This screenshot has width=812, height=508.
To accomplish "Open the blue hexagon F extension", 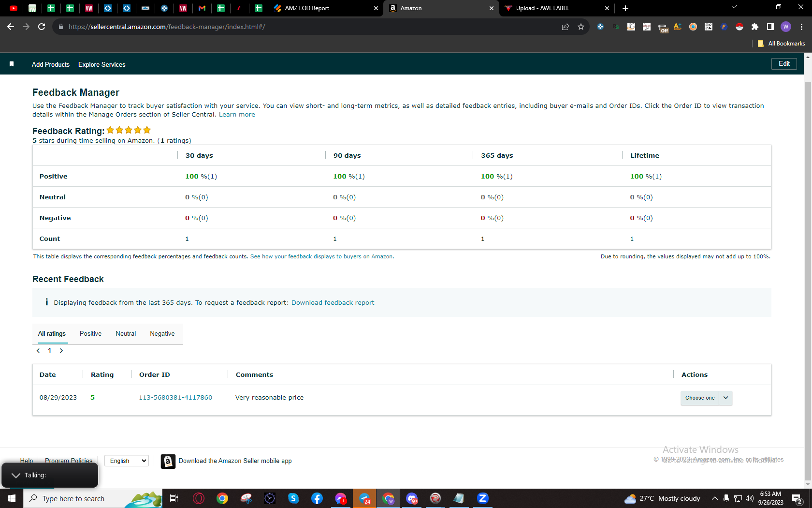I will tap(724, 27).
